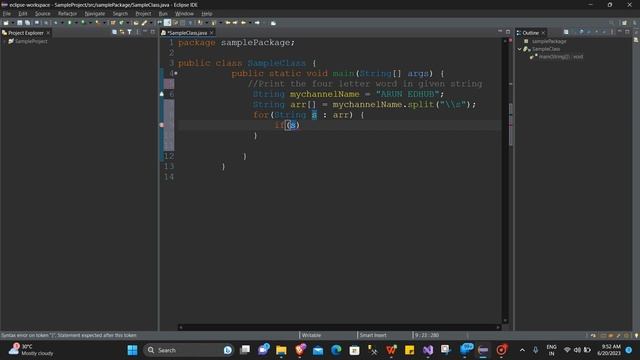Toggle Link with Editor in Project Explorer

point(122,32)
